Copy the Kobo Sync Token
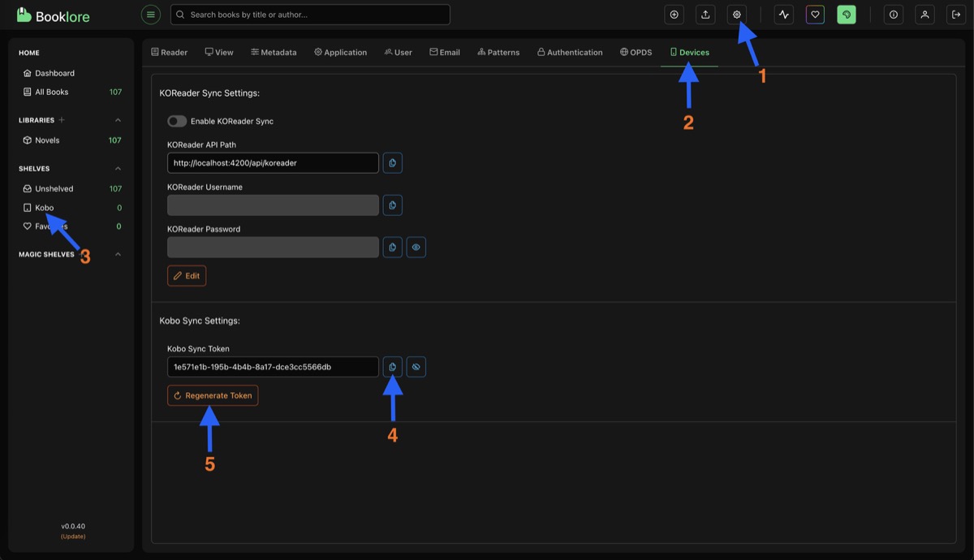 [392, 367]
